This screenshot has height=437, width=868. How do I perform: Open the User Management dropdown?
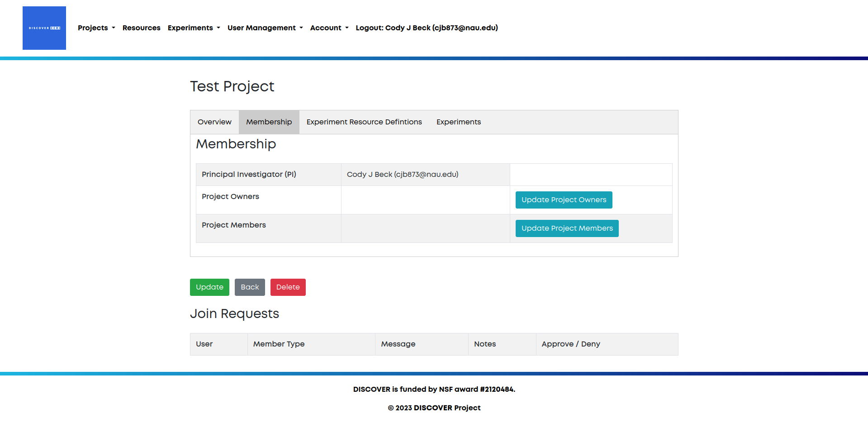(x=265, y=28)
